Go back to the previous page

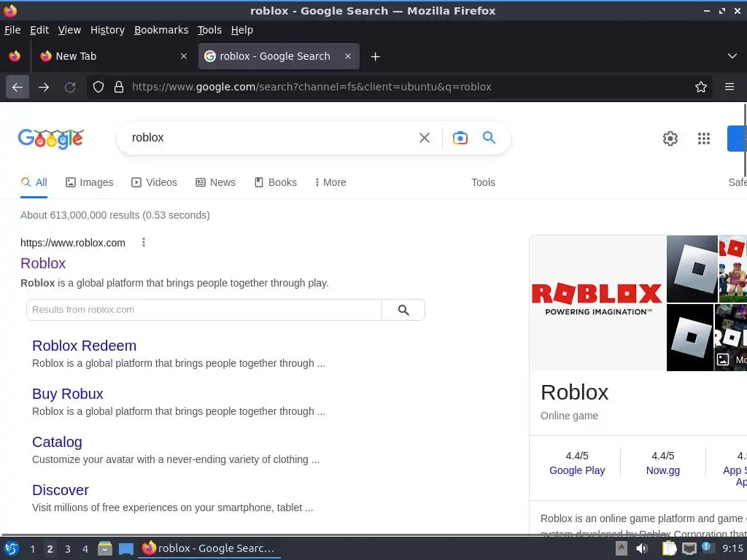[x=18, y=87]
